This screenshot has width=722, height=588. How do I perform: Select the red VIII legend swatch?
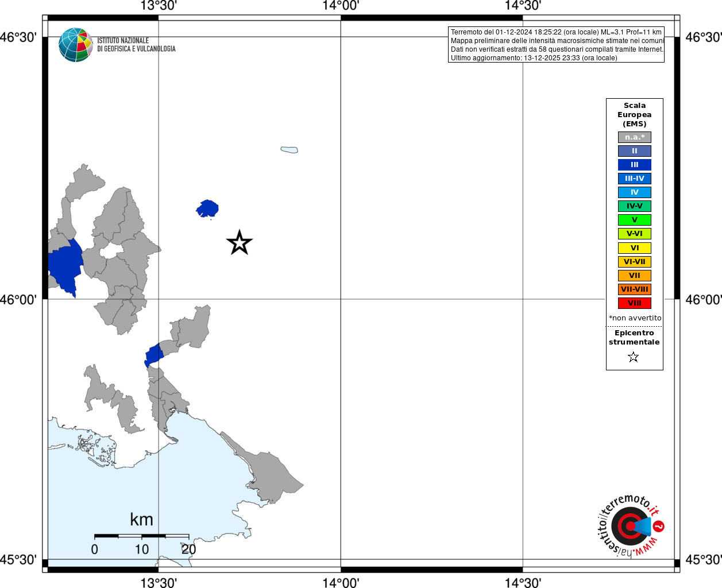[635, 303]
